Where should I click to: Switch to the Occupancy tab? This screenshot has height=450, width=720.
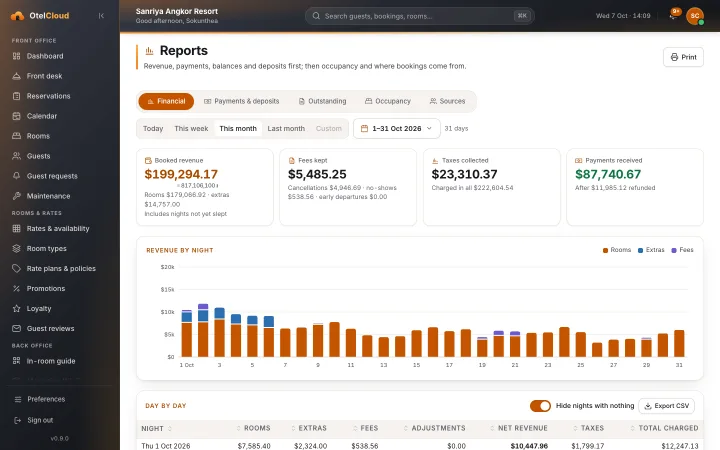point(388,101)
